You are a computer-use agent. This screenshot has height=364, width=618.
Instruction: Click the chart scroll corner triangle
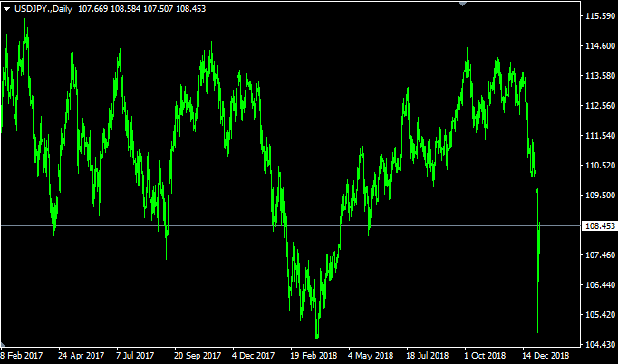[3, 345]
